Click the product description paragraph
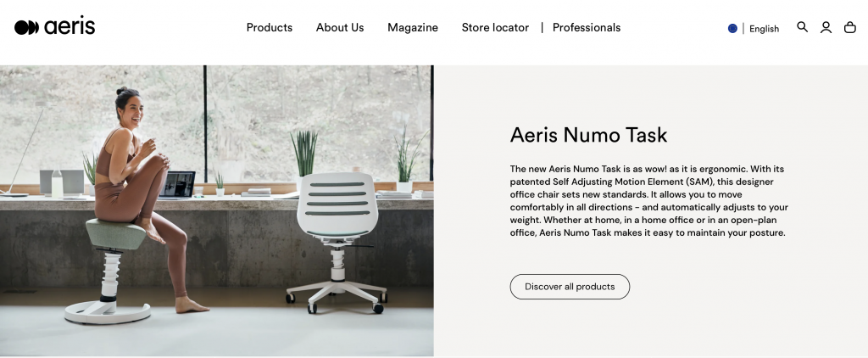 648,200
